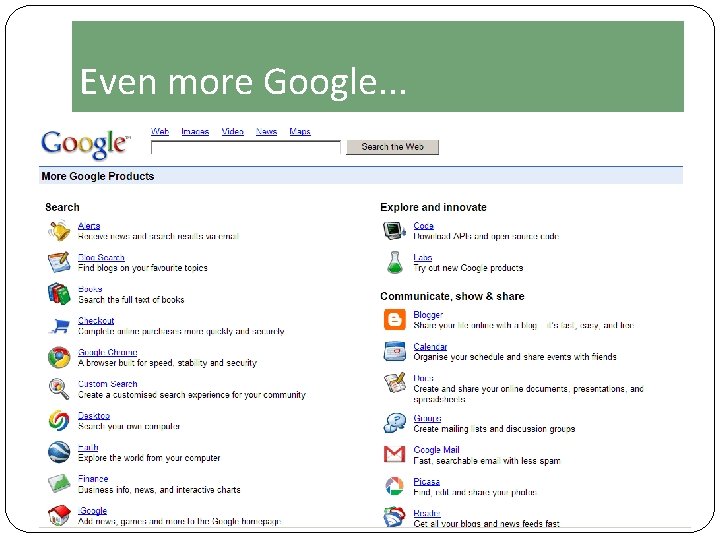Click the 'More Google Products' heading

coord(98,176)
